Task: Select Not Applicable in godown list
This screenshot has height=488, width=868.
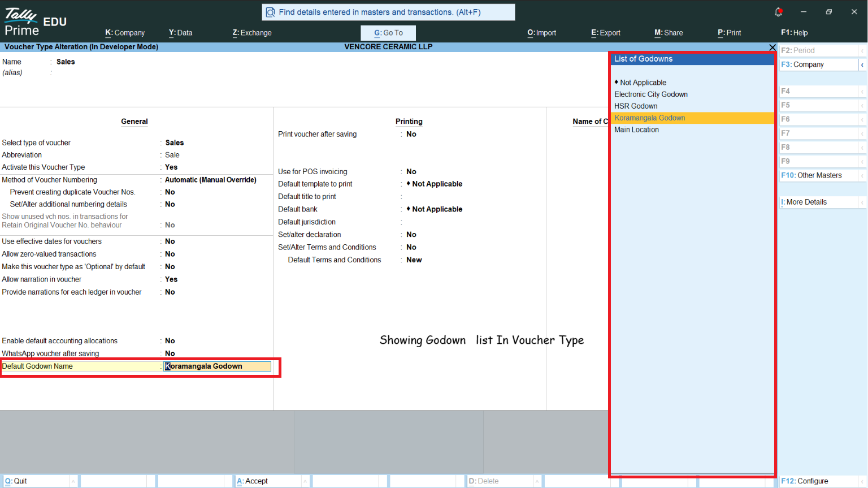Action: [692, 83]
